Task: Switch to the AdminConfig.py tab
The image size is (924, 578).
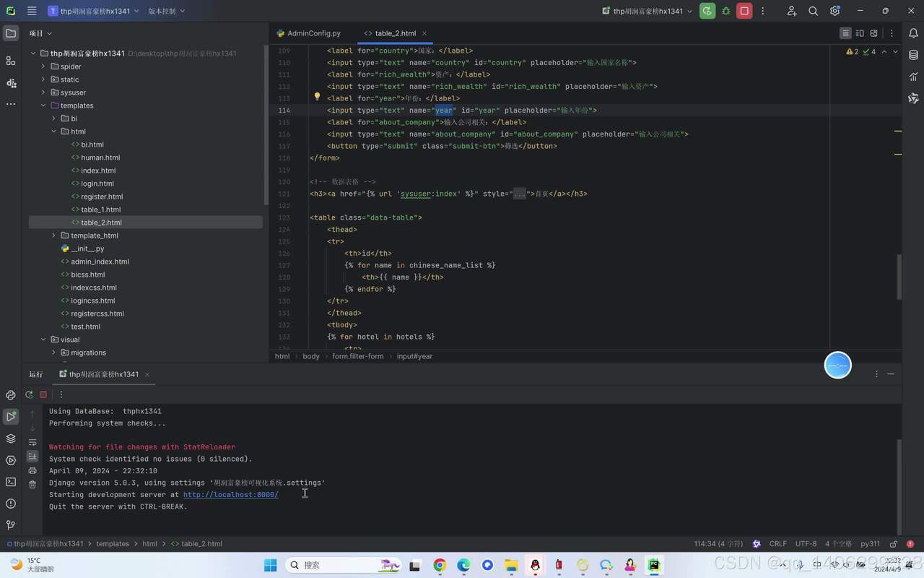Action: pyautogui.click(x=310, y=33)
